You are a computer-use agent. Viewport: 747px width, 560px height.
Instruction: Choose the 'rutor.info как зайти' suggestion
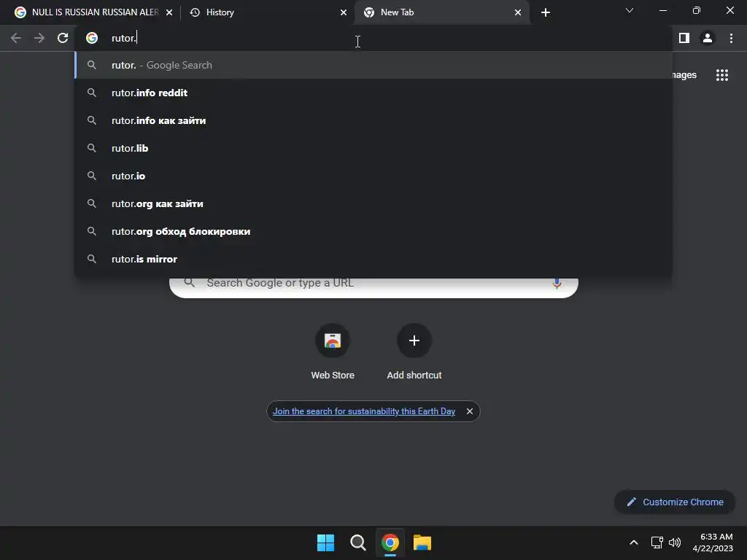tap(373, 120)
